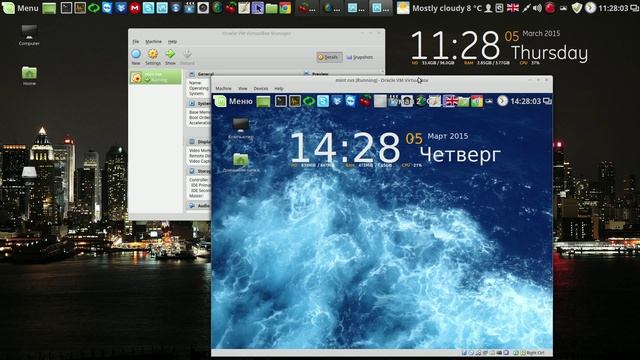Viewport: 640px width, 360px height.
Task: Launch VirtualBox from the host panel launcher
Action: coord(162,8)
